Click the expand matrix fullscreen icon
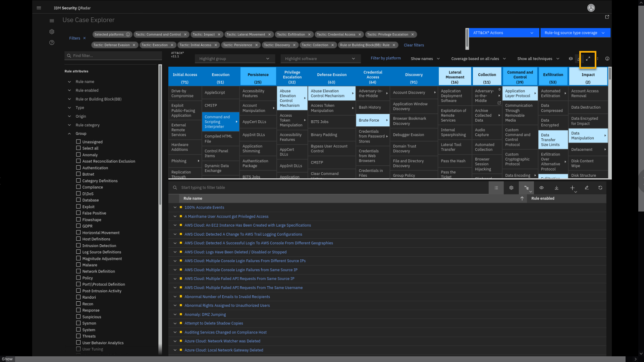 [x=588, y=59]
